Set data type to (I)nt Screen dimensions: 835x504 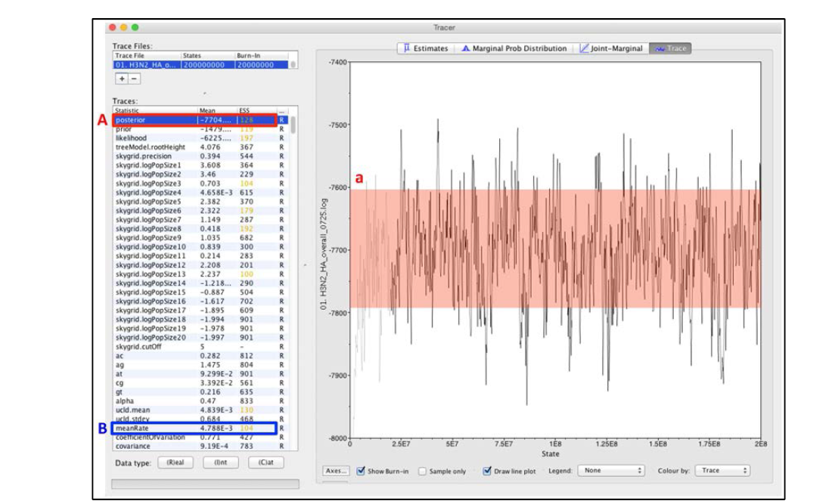(x=221, y=462)
